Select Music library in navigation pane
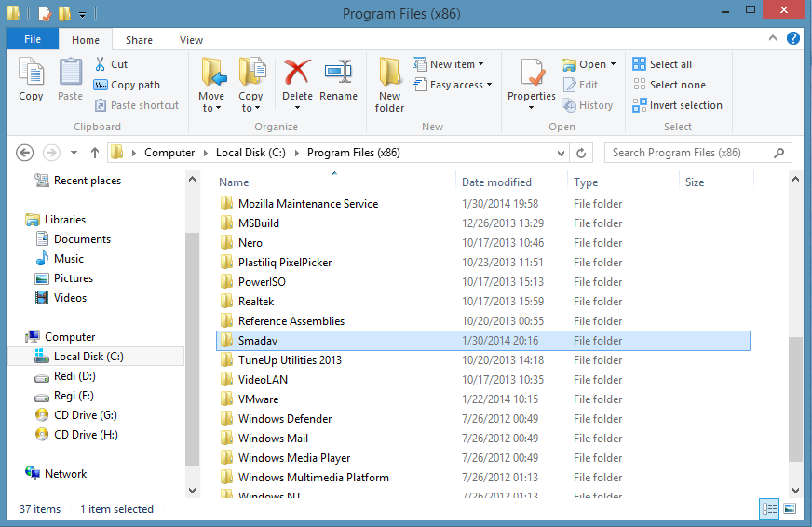The width and height of the screenshot is (812, 527). point(59,258)
